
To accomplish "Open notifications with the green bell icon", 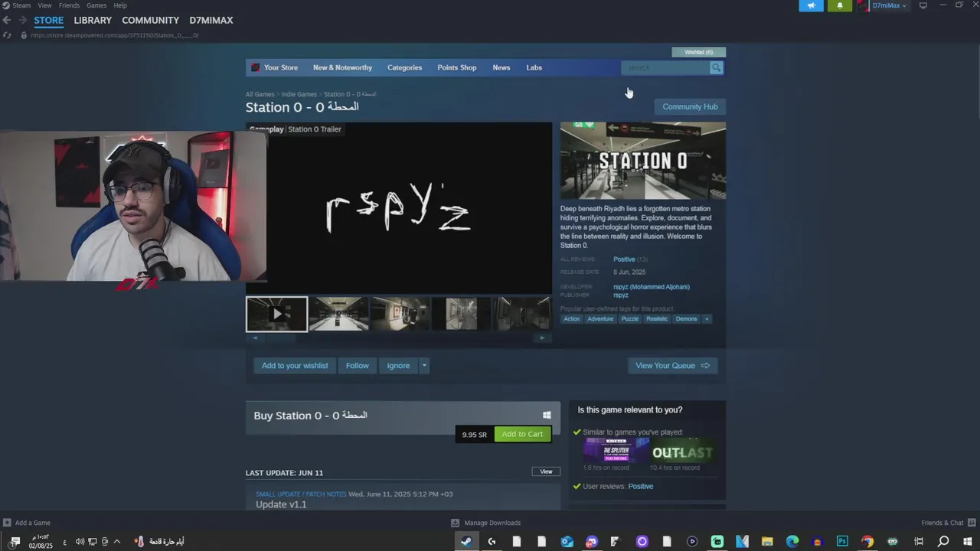I will point(839,5).
